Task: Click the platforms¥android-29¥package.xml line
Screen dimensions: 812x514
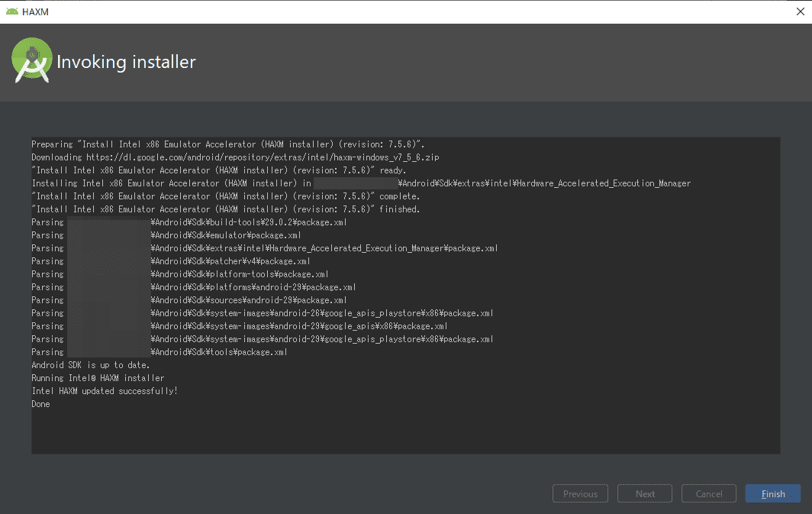Action: coord(194,287)
